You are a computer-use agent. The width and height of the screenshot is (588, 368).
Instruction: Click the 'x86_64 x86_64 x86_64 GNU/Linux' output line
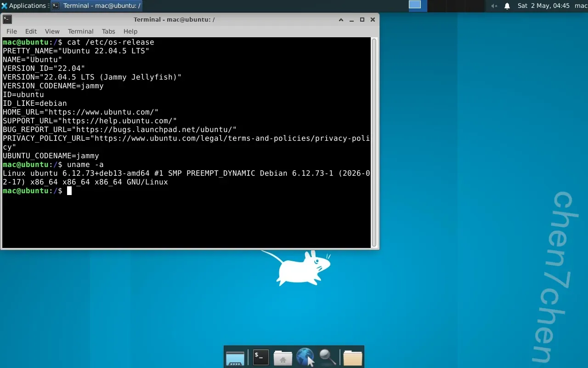(x=99, y=182)
